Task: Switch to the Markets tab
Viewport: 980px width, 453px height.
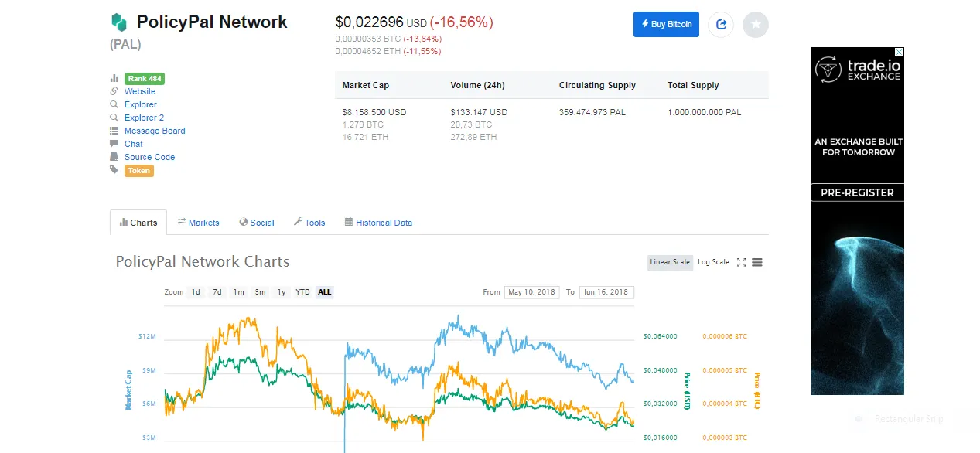Action: (199, 223)
